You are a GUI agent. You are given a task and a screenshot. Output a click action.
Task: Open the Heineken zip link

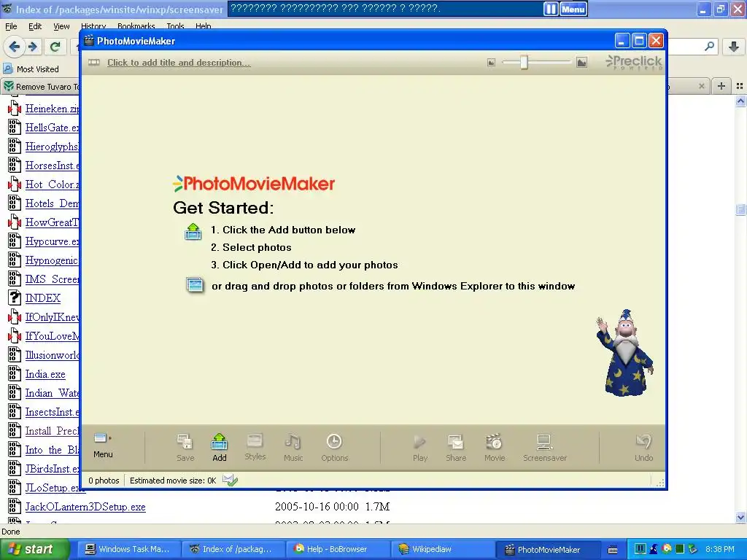[52, 109]
